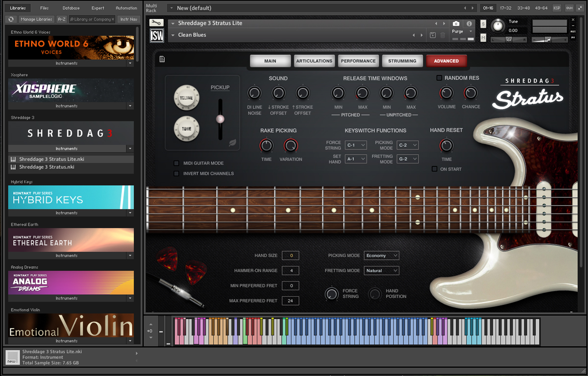This screenshot has height=376, width=588.
Task: Click the Tune knob in header
Action: [498, 26]
